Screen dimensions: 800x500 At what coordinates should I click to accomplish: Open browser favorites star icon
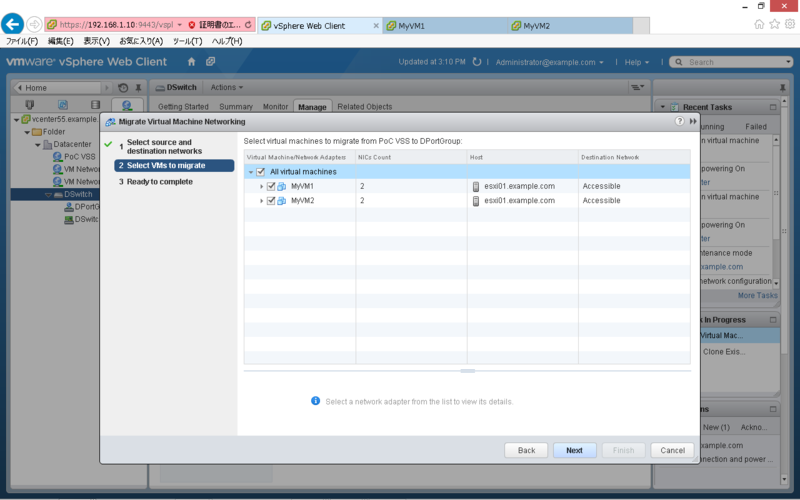coord(774,24)
